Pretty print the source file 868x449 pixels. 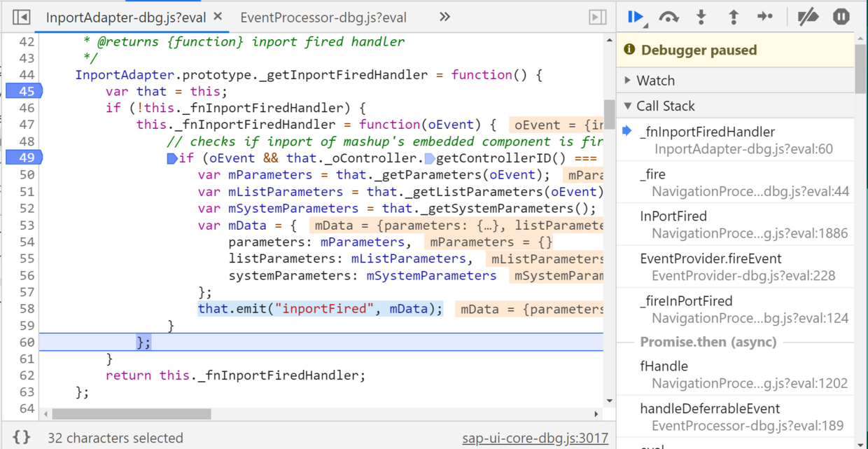tap(22, 438)
